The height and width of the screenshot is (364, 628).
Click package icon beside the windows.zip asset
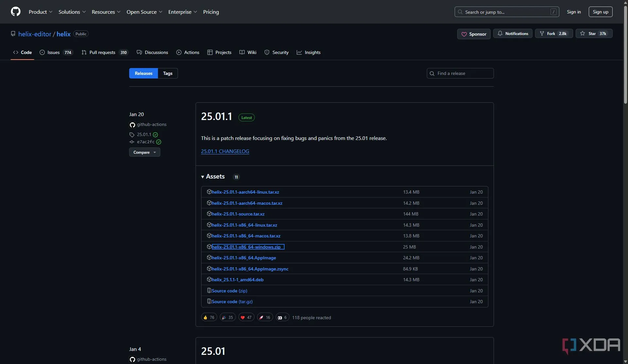pyautogui.click(x=209, y=247)
